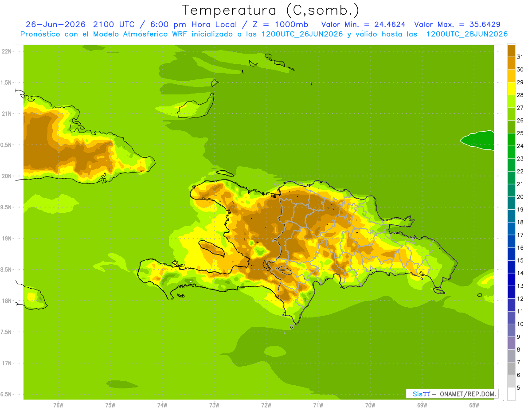This screenshot has height=411, width=532.
Task: Click the blue legend swatch between 14 and 15
Action: click(511, 267)
